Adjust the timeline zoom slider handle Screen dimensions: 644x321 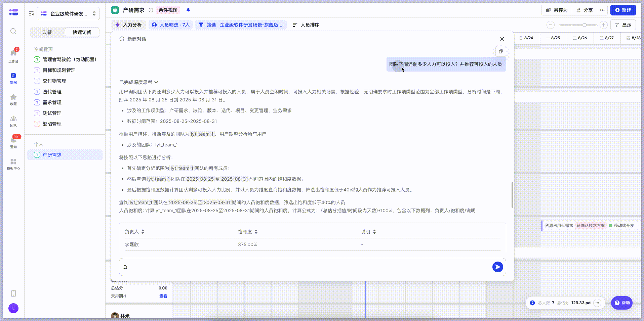pyautogui.click(x=585, y=25)
